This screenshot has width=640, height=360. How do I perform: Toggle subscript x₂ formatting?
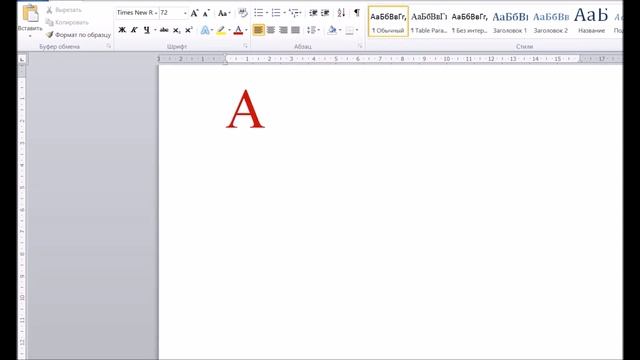[x=176, y=30]
